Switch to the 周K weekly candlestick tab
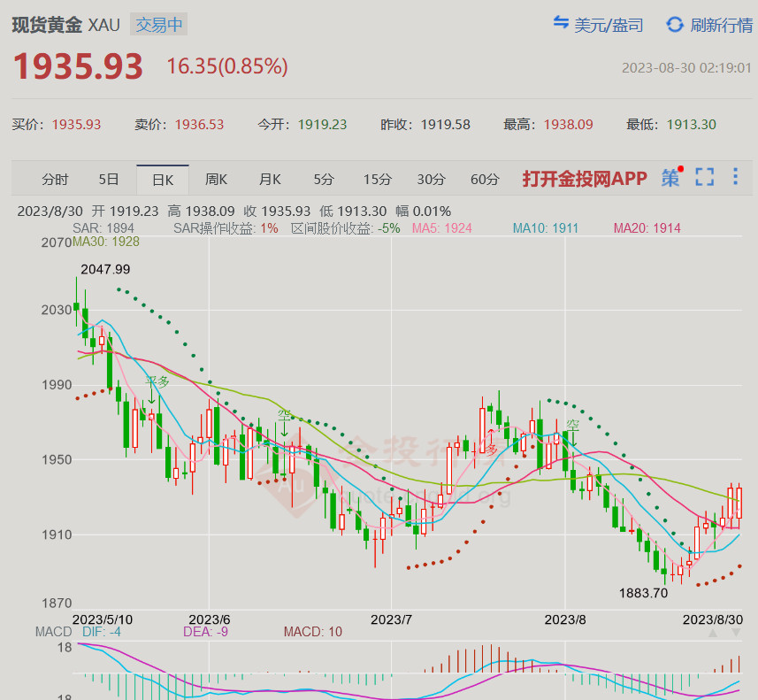Viewport: 758px width, 700px height. [217, 180]
